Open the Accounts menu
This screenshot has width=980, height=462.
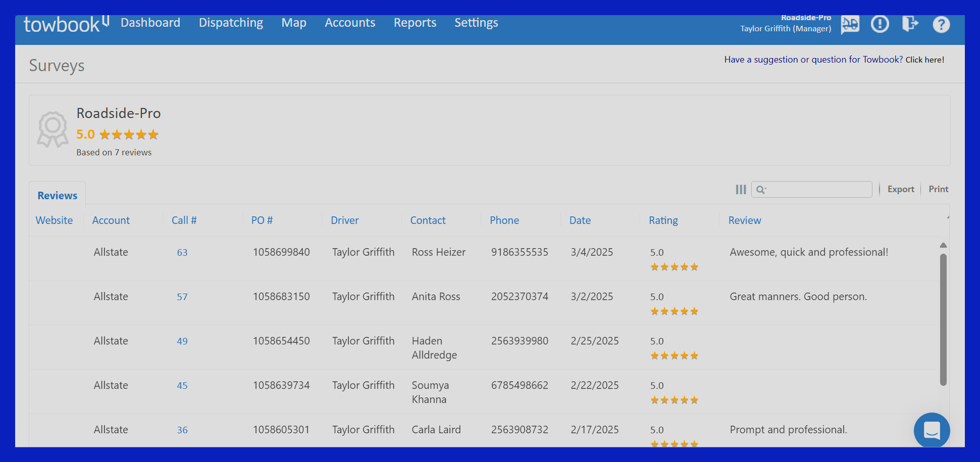[350, 23]
